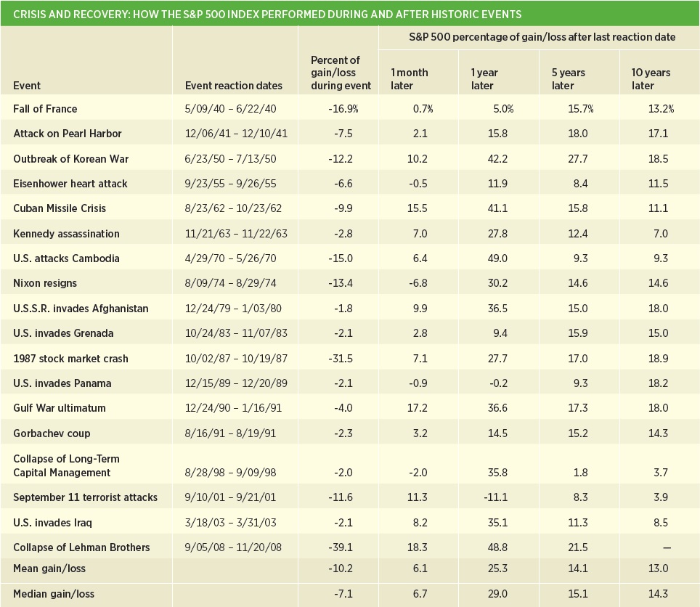Click the Mean gain/loss row label

[49, 569]
